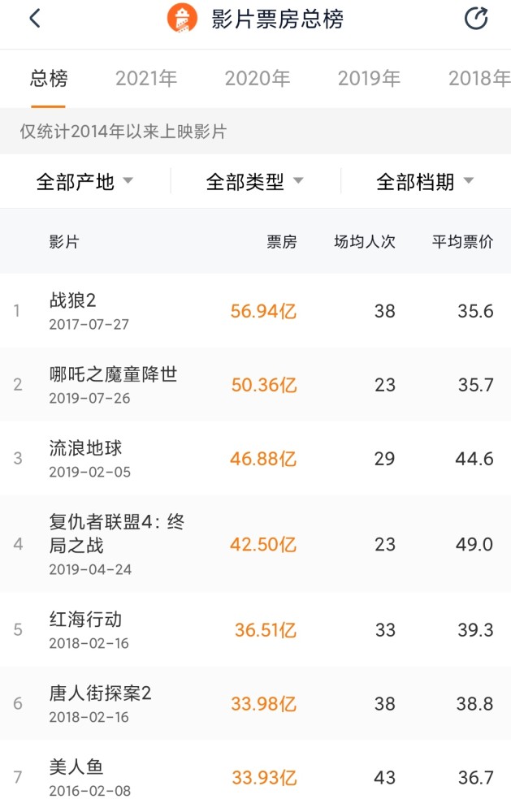Image resolution: width=511 pixels, height=812 pixels.
Task: Open the 全部档期 schedule dropdown
Action: (424, 181)
